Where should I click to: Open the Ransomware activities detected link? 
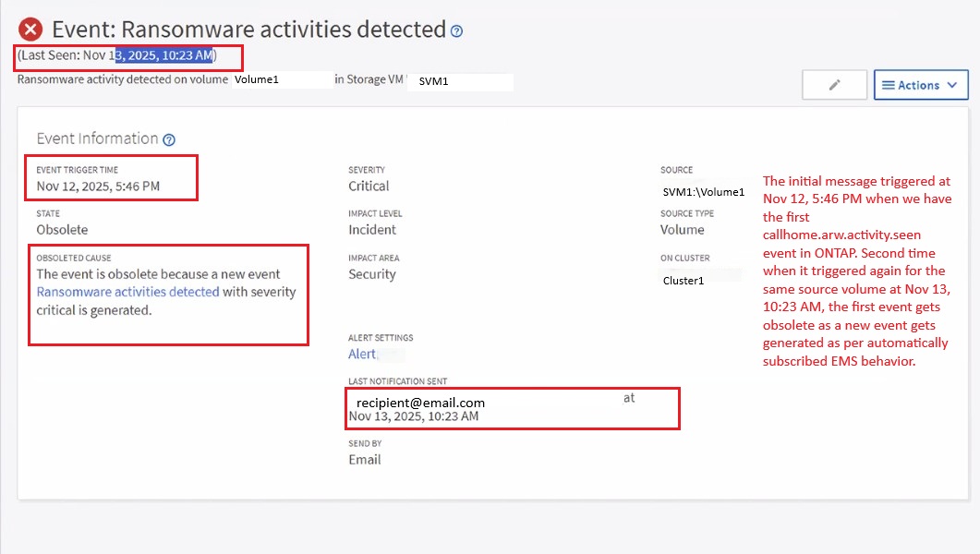click(x=127, y=292)
